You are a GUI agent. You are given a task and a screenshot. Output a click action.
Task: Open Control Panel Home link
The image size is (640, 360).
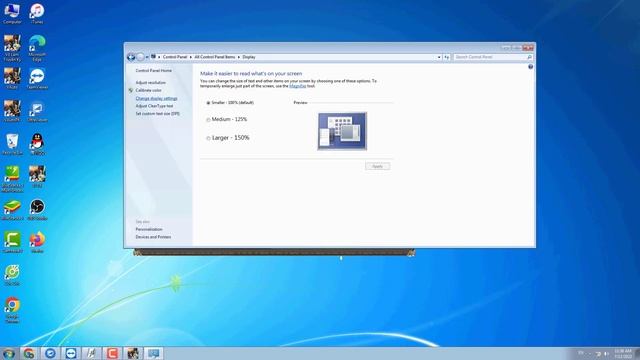(x=153, y=71)
